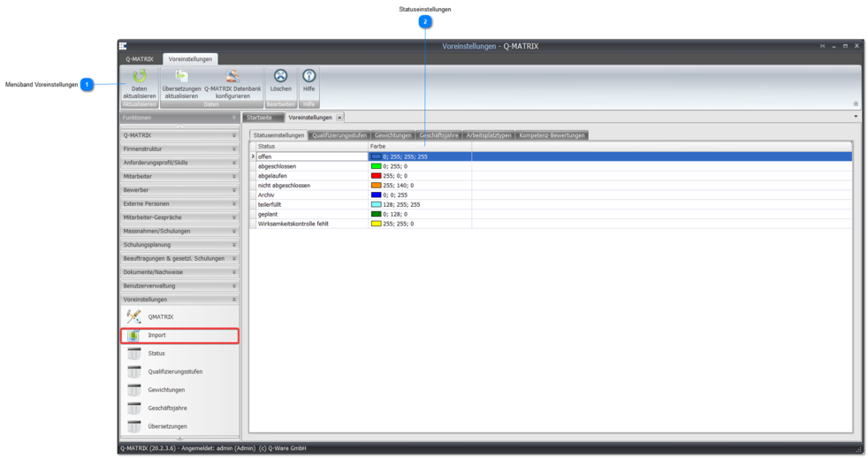Switch to Kompetenz-Bewertungen tab
Image resolution: width=868 pixels, height=458 pixels.
point(552,135)
